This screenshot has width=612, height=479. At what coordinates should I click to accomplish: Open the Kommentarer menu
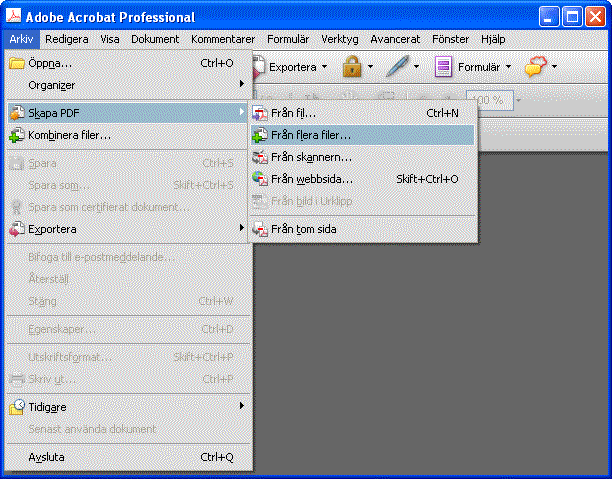click(223, 39)
